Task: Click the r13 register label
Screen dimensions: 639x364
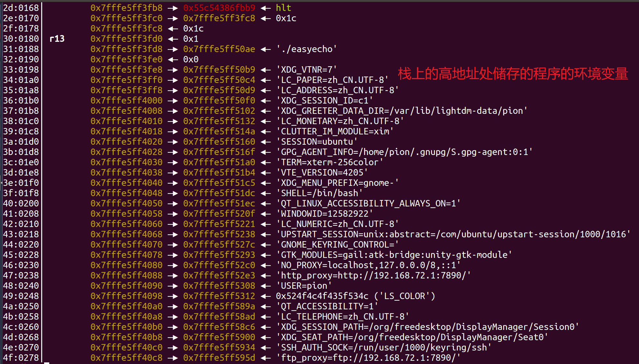Action: pos(57,39)
